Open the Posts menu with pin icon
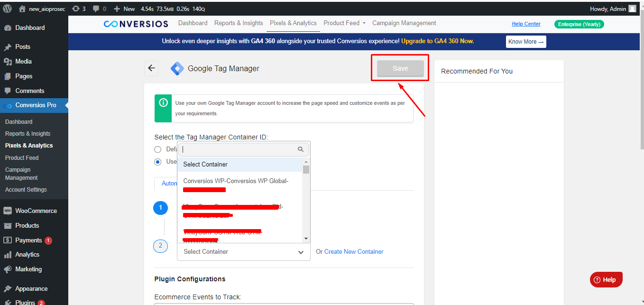This screenshot has height=305, width=644. [23, 46]
